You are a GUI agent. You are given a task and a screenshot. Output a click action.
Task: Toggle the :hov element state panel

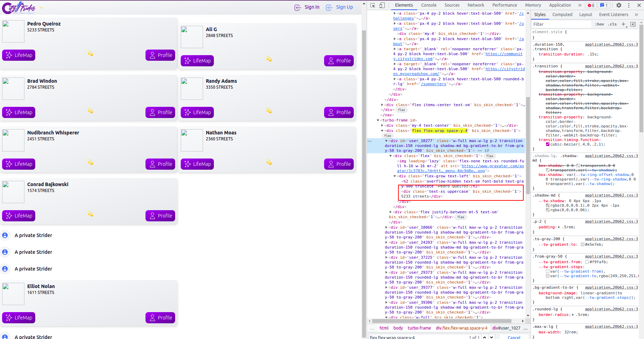pos(600,24)
